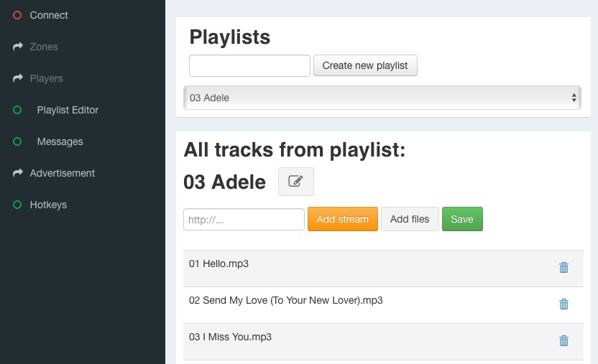Click the Add files button
The image size is (598, 364).
(410, 220)
